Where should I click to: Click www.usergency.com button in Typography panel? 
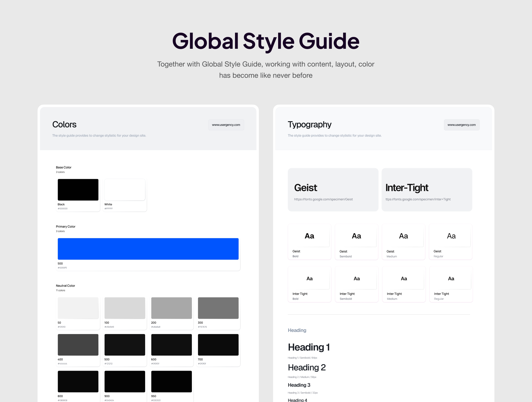pyautogui.click(x=461, y=125)
